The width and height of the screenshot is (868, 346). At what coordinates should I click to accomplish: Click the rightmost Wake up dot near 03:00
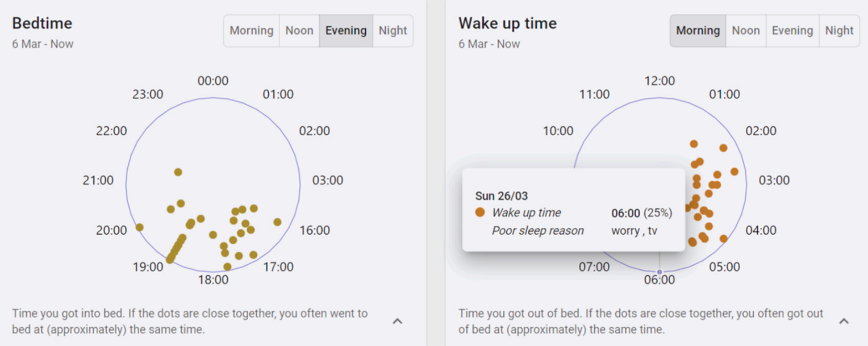735,172
